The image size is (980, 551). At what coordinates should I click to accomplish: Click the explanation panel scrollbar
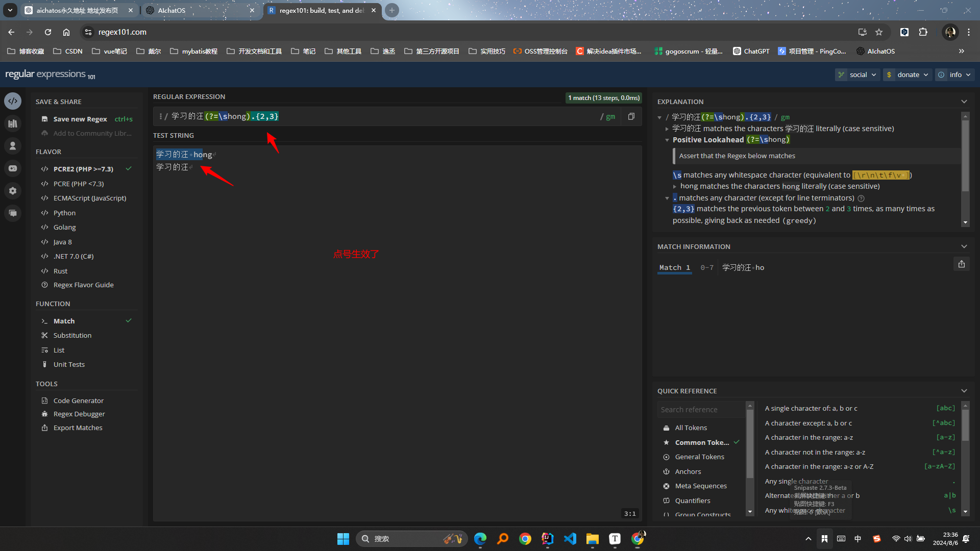(965, 156)
